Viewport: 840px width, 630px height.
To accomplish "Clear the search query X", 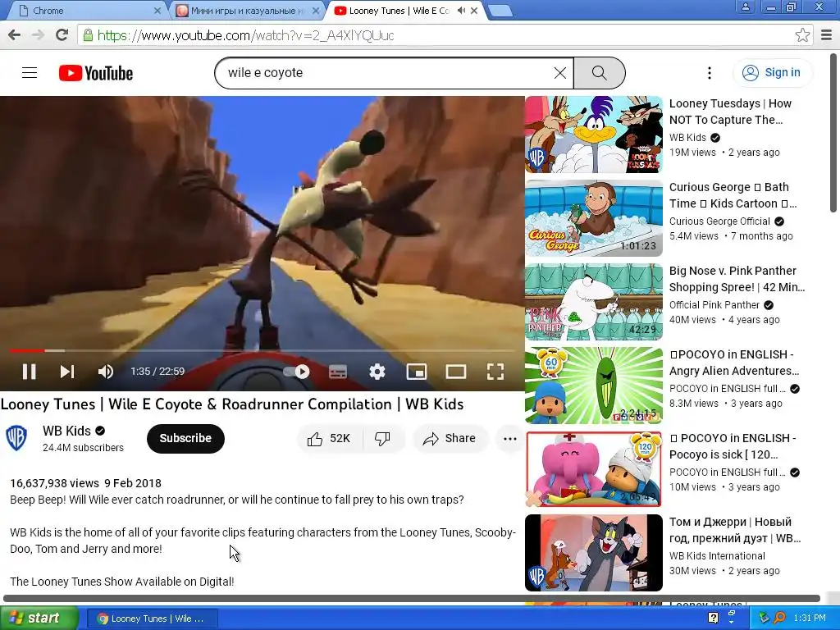I will pos(559,73).
